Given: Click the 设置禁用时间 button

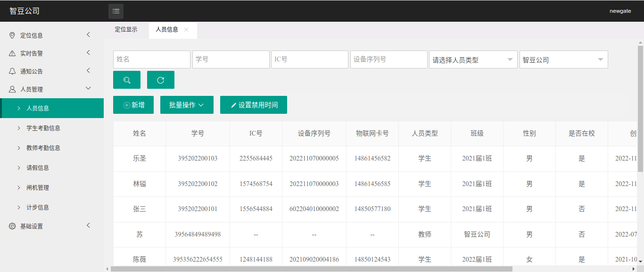Looking at the screenshot, I should [x=254, y=105].
